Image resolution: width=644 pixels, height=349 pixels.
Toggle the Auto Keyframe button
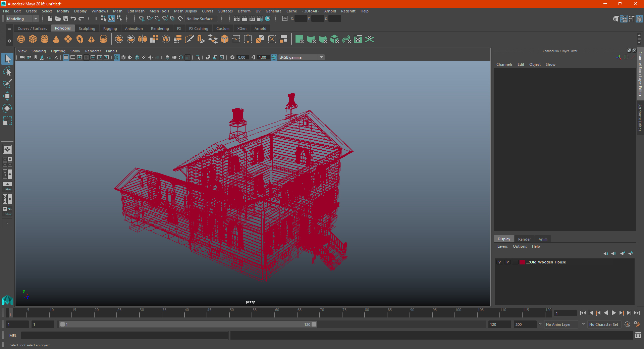627,325
